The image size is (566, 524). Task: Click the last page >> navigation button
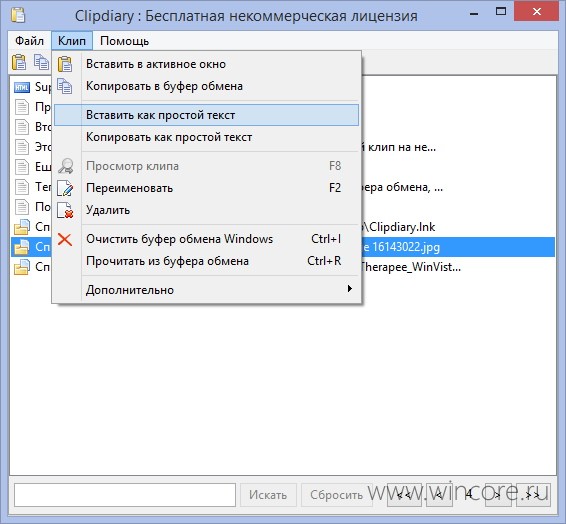[x=533, y=495]
